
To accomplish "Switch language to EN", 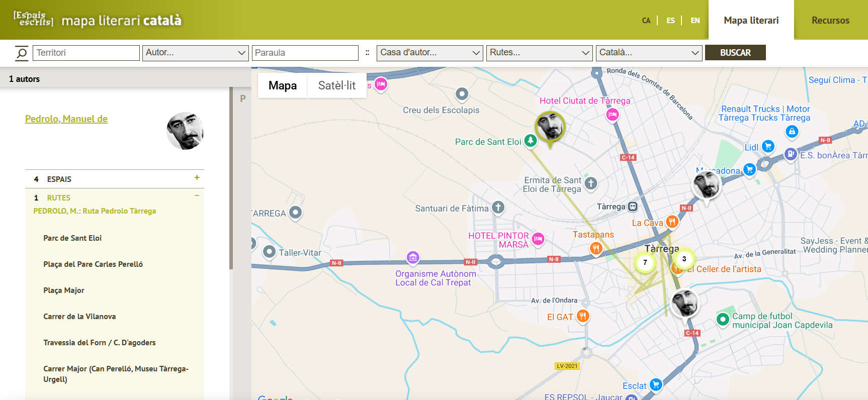I will (695, 21).
